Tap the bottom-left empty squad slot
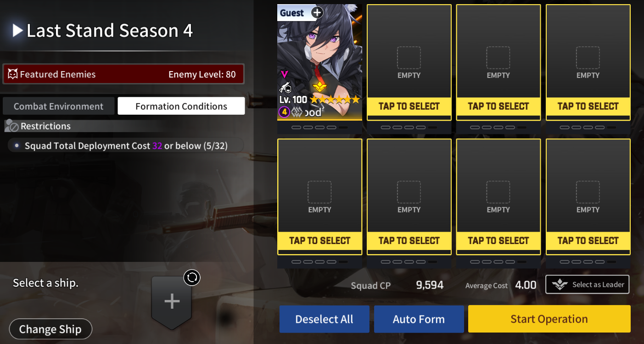This screenshot has width=644, height=344. (320, 197)
